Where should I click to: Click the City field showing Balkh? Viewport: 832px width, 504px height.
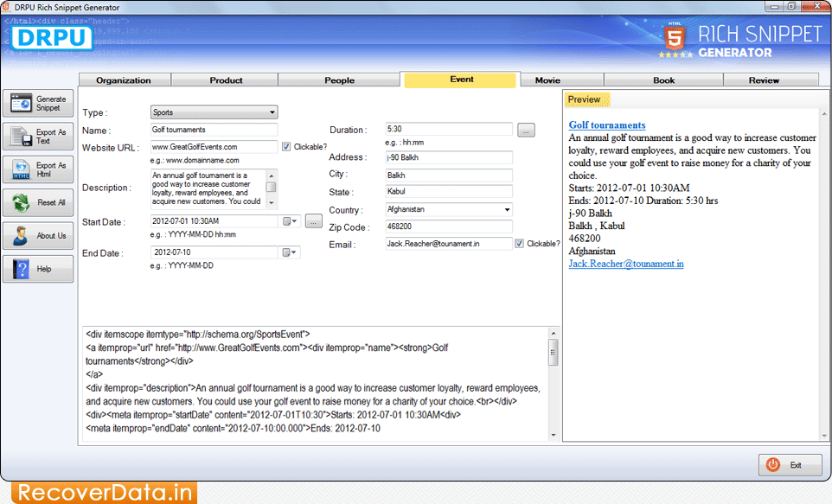point(449,175)
